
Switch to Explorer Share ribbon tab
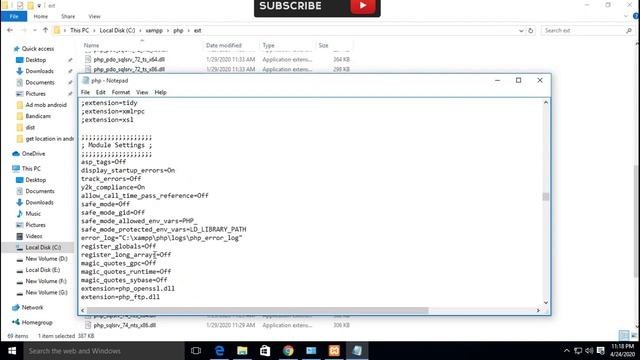(68, 16)
